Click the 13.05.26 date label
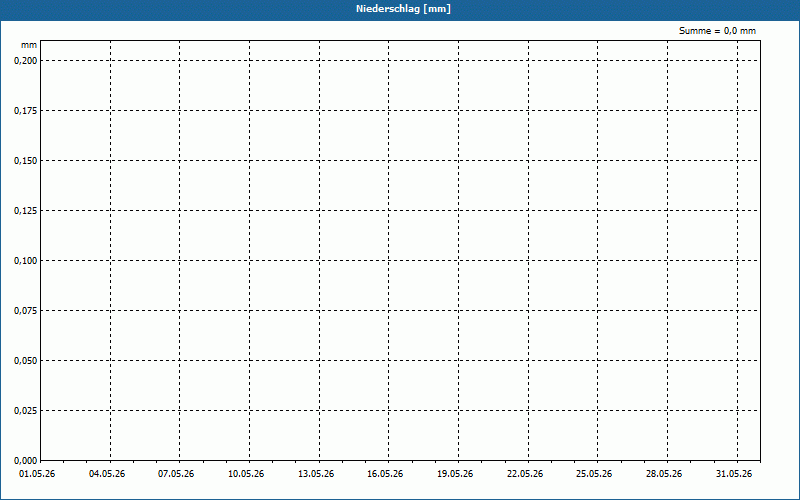This screenshot has height=500, width=800. pyautogui.click(x=316, y=474)
